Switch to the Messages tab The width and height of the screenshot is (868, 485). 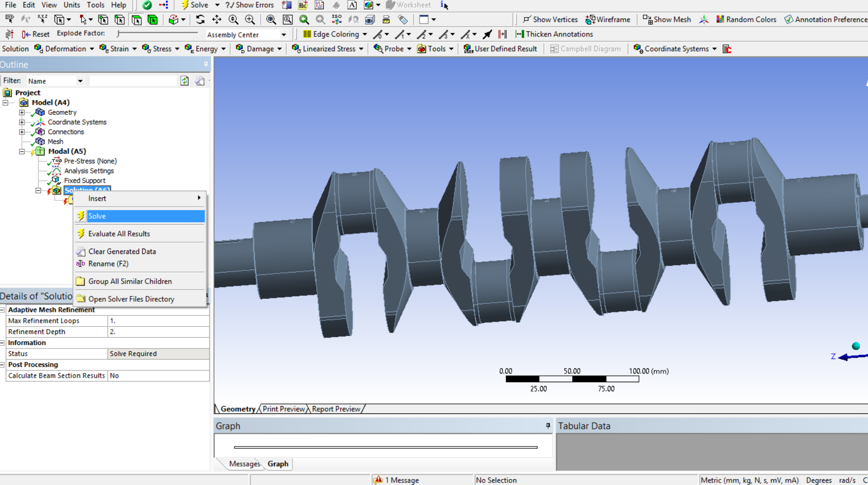[x=245, y=464]
